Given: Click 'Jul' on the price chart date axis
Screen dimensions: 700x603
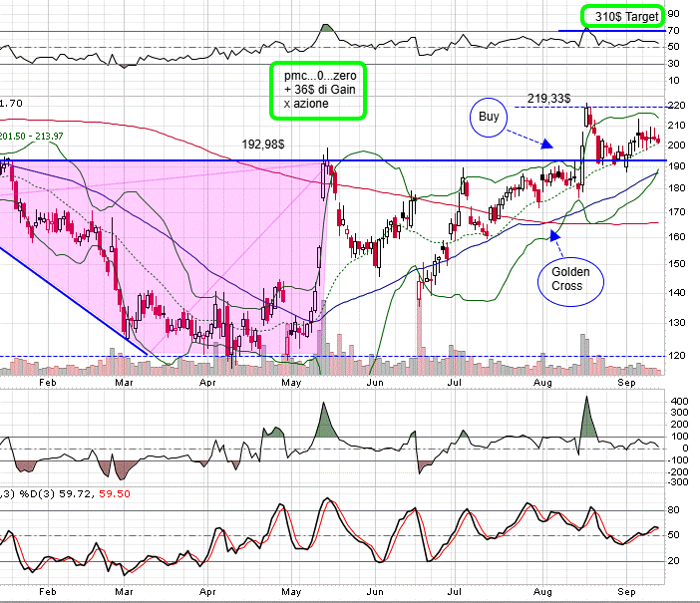Looking at the screenshot, I should (454, 383).
